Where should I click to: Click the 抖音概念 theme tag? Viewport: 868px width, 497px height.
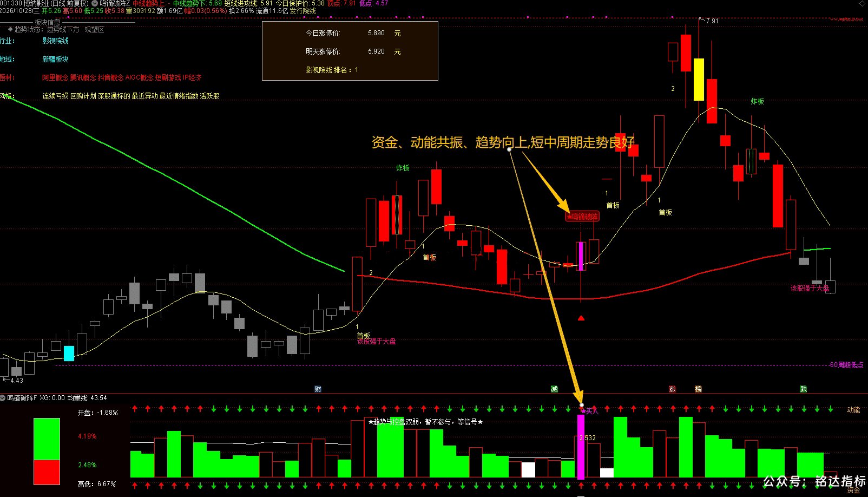tap(111, 77)
